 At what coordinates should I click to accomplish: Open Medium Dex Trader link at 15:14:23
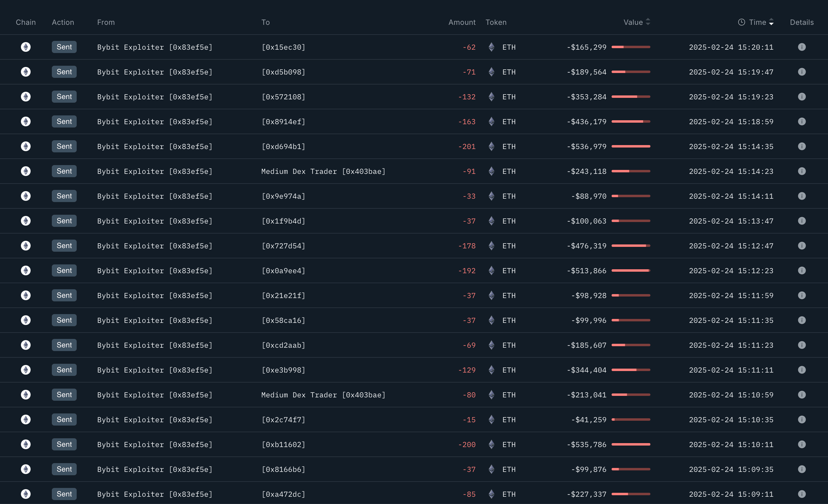323,171
